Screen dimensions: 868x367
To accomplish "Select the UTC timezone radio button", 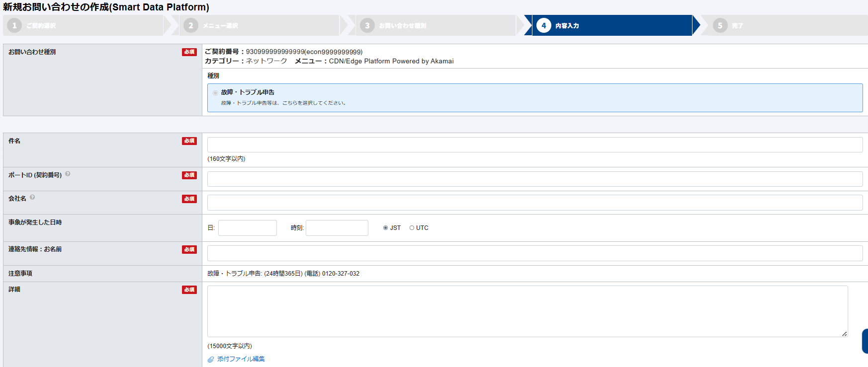I will click(x=412, y=228).
